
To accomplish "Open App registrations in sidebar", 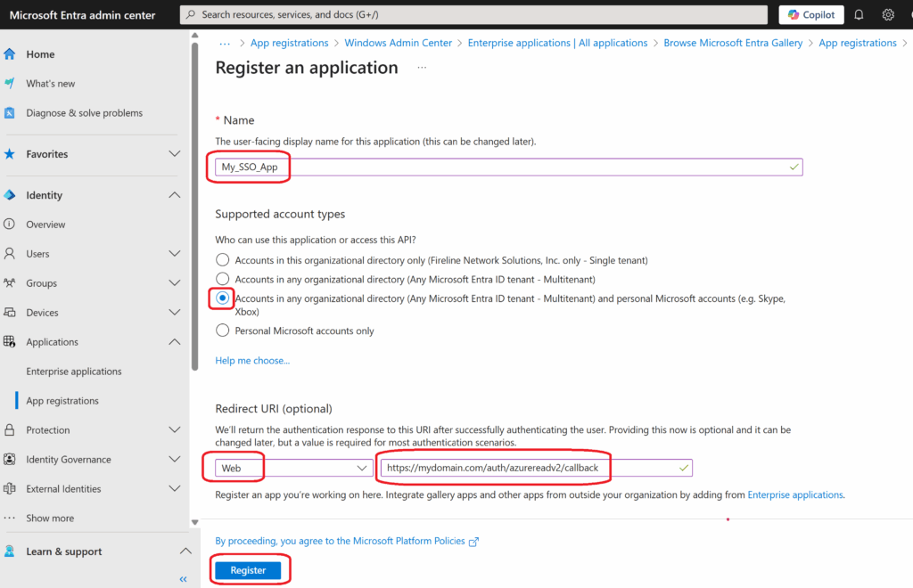I will (x=62, y=401).
